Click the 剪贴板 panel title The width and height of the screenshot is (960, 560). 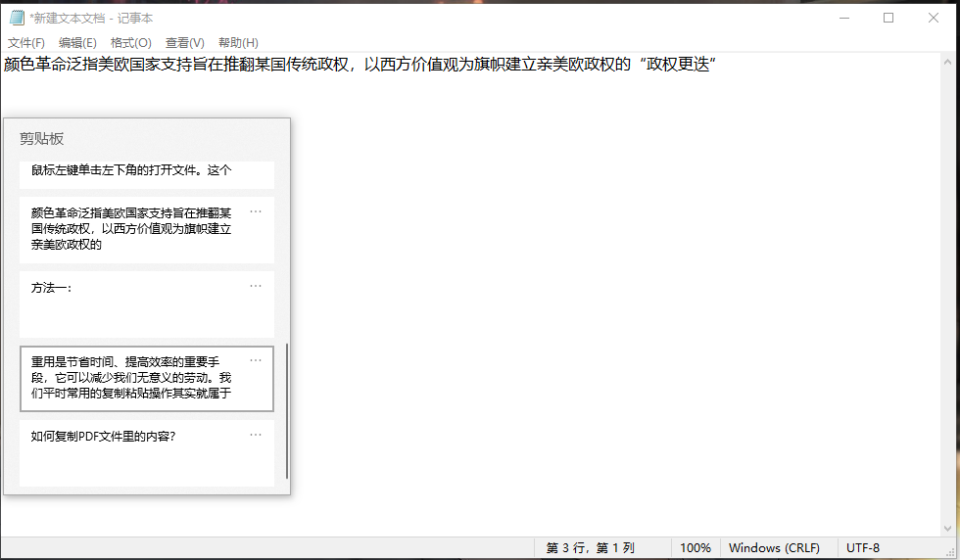[41, 139]
